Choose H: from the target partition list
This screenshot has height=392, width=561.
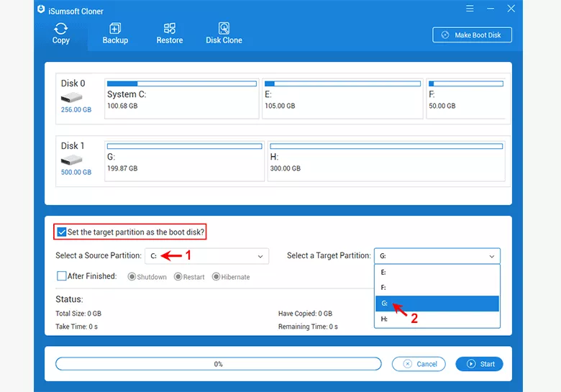click(x=437, y=319)
